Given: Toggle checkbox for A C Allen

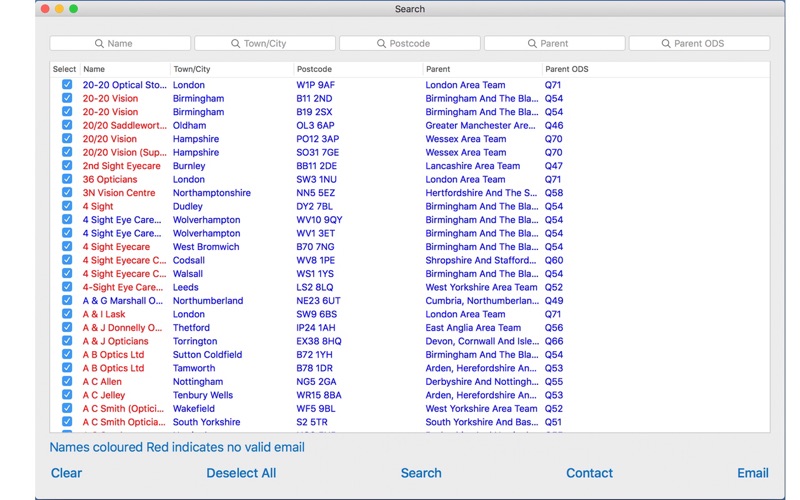Looking at the screenshot, I should (x=67, y=381).
